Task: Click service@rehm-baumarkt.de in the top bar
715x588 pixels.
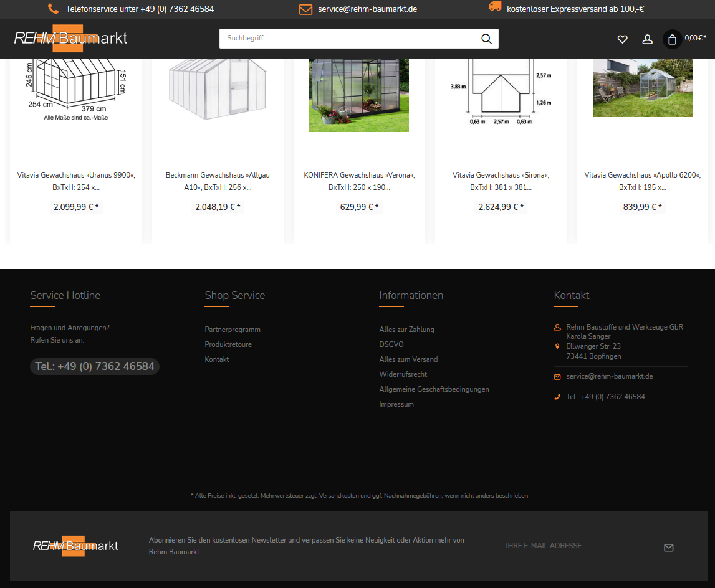Action: coord(368,9)
